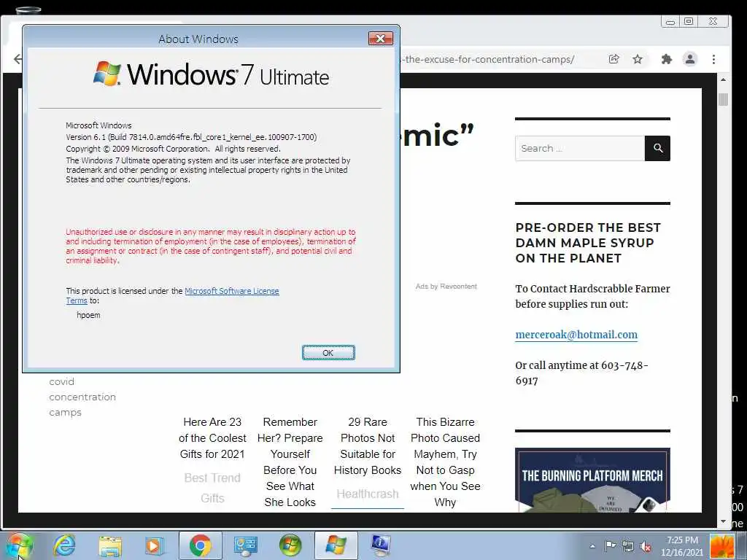Open clock showing 7:25 PM
This screenshot has width=747, height=560.
point(682,546)
